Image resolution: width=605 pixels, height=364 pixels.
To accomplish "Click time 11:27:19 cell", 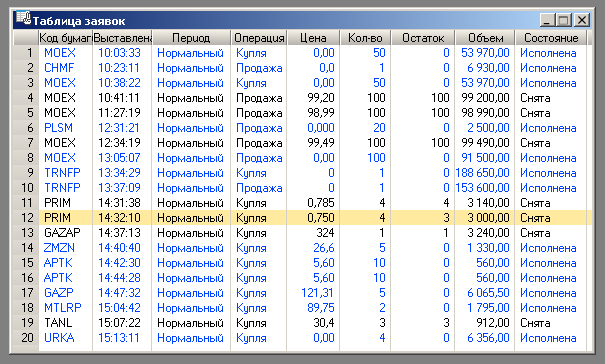I will point(119,113).
